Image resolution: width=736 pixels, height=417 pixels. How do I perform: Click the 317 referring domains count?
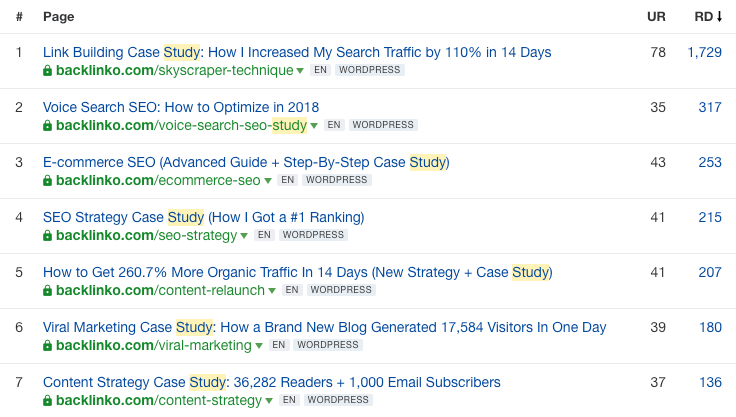[x=710, y=107]
